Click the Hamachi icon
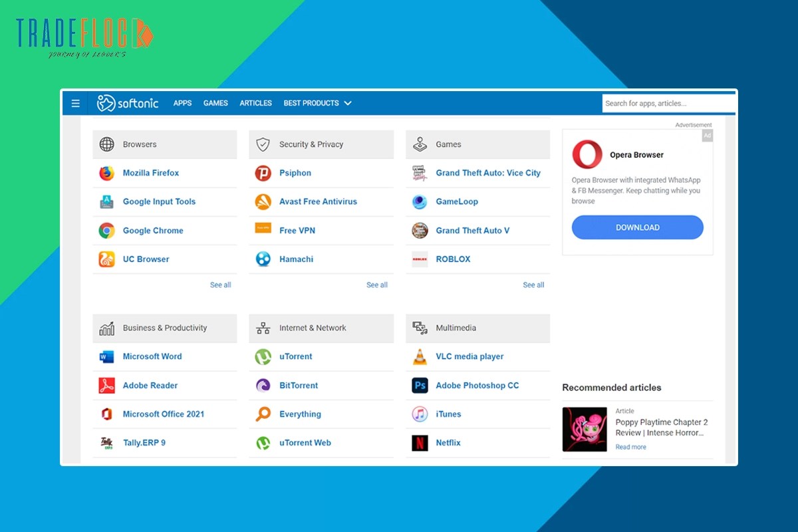Viewport: 798px width, 532px height. click(x=263, y=259)
